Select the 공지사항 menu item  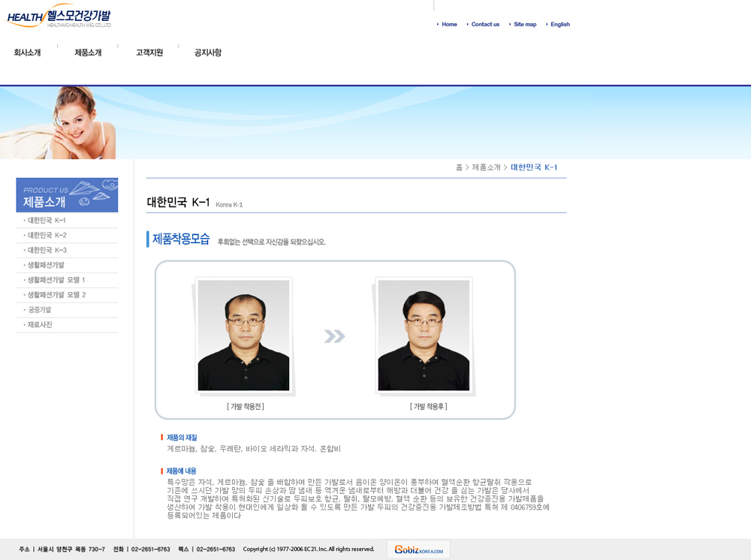(208, 53)
